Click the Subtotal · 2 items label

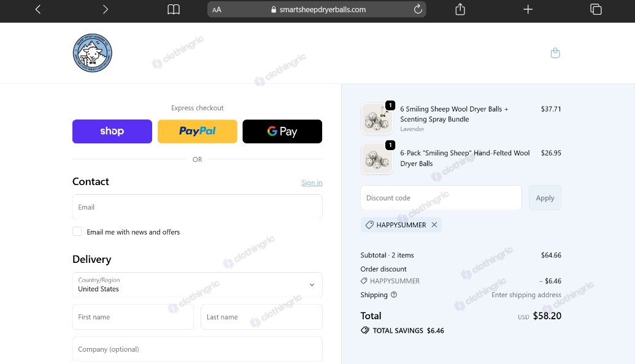[387, 255]
